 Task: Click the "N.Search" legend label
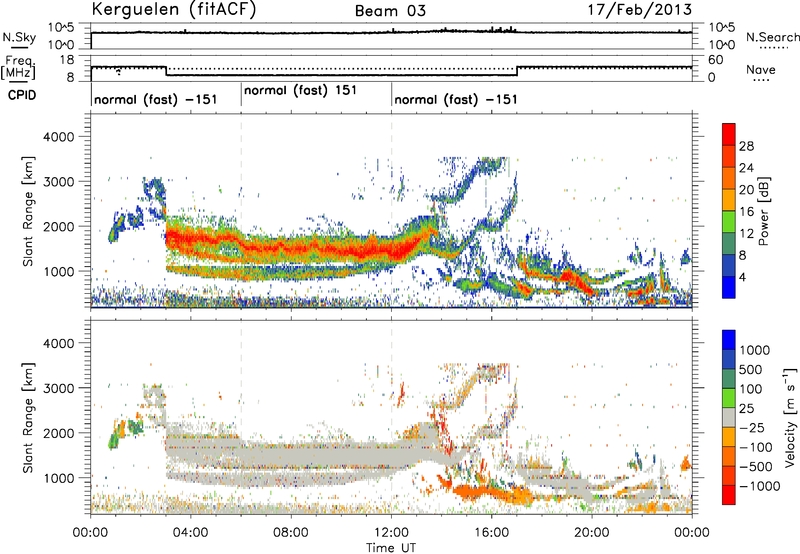click(x=772, y=37)
